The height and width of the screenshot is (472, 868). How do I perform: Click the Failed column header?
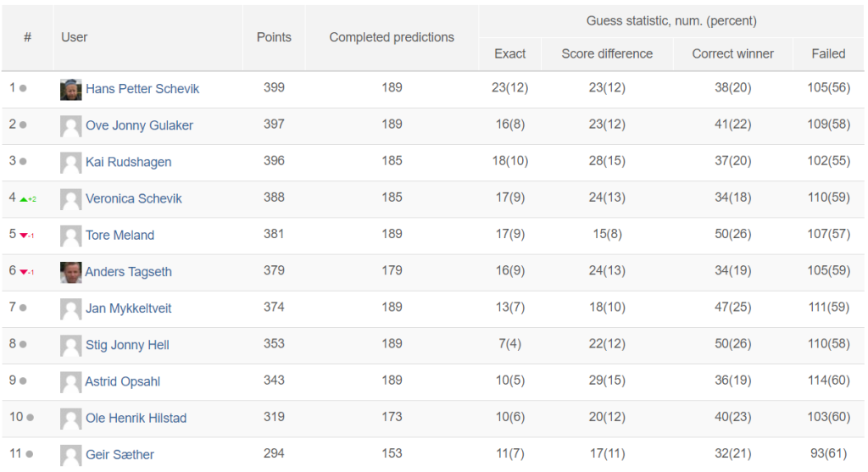(828, 53)
